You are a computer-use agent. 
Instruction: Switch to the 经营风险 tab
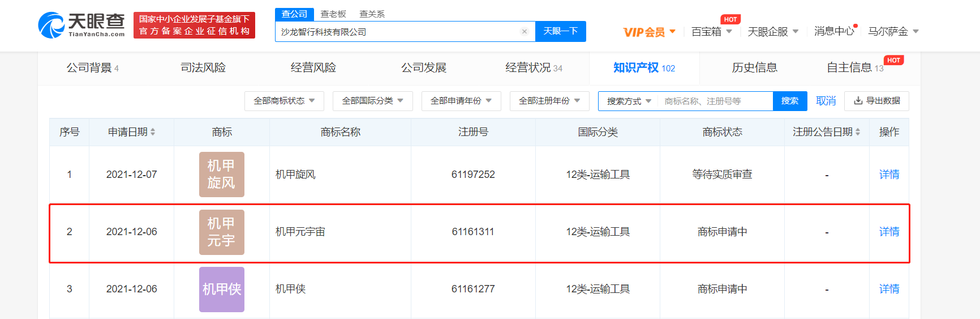click(x=313, y=68)
